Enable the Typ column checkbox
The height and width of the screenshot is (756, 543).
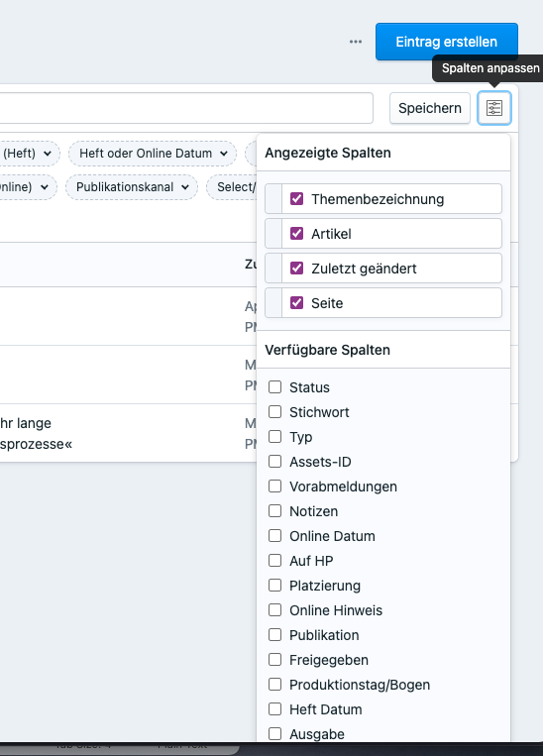[274, 437]
